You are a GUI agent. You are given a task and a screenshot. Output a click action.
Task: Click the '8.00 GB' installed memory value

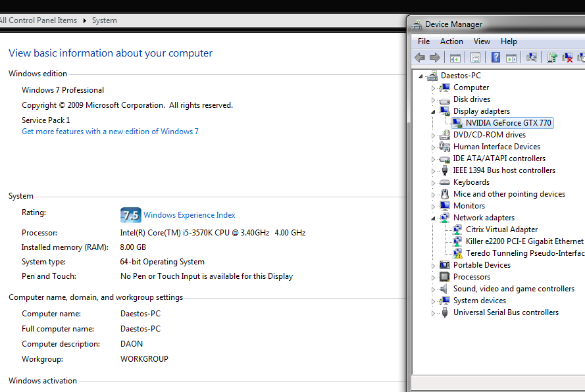click(x=133, y=247)
